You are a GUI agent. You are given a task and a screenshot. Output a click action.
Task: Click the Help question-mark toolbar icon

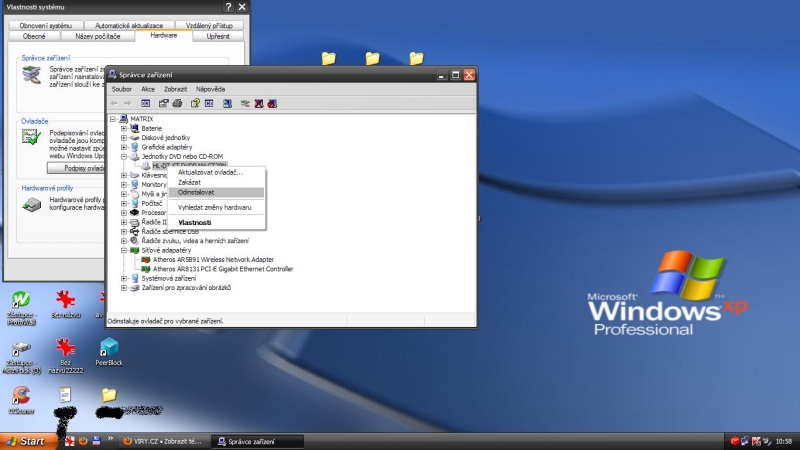[x=195, y=104]
